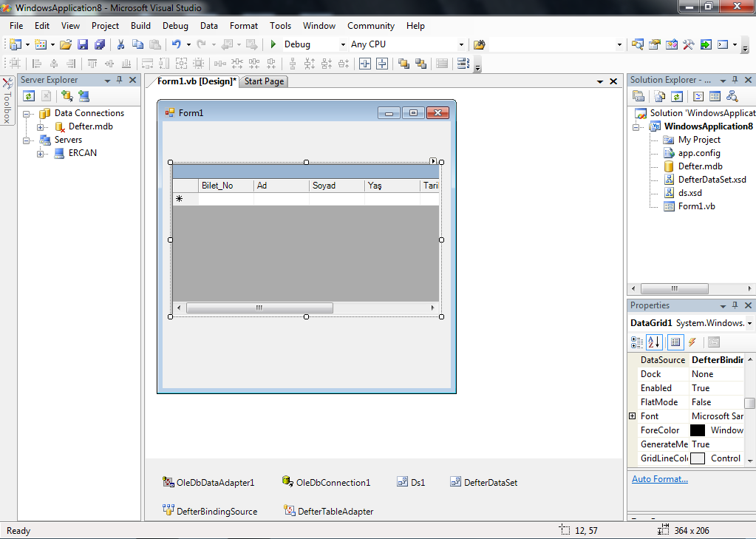Center the control vertically in the form
The image size is (756, 539).
point(382,63)
